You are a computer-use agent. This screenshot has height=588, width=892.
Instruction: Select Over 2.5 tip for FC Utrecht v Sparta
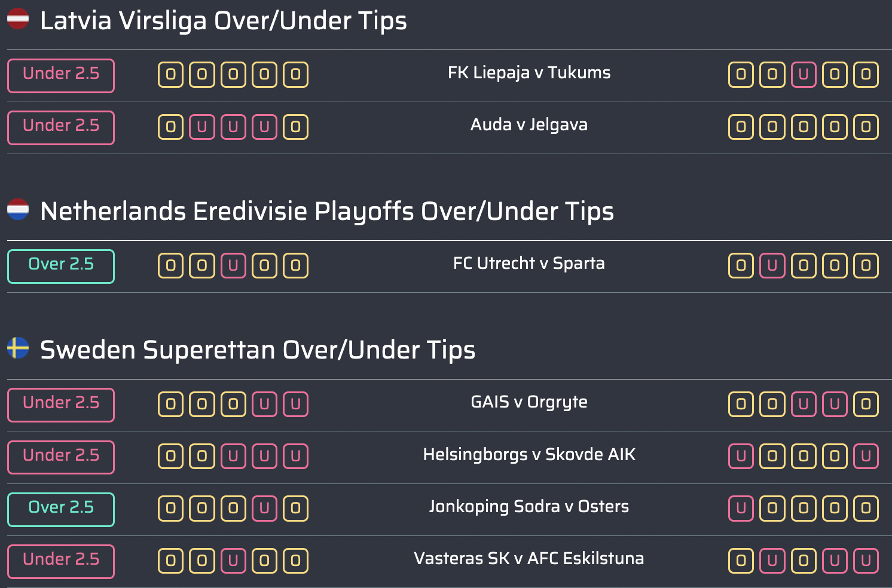coord(61,267)
